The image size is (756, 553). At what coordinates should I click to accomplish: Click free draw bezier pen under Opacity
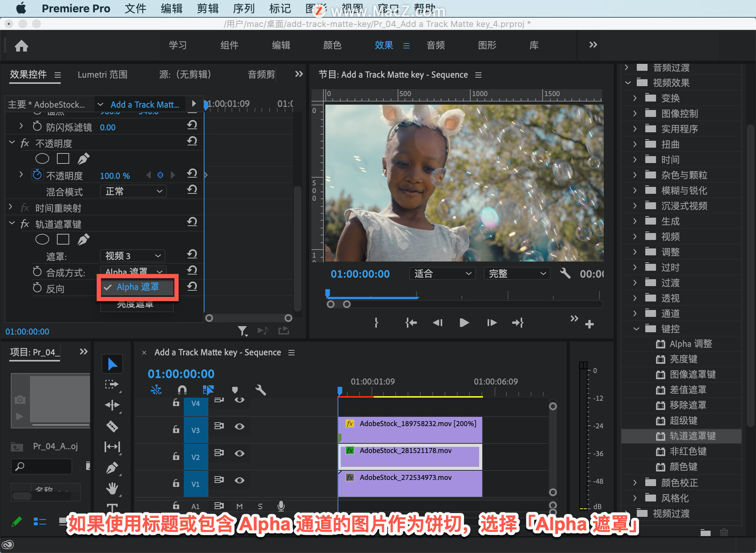(83, 159)
